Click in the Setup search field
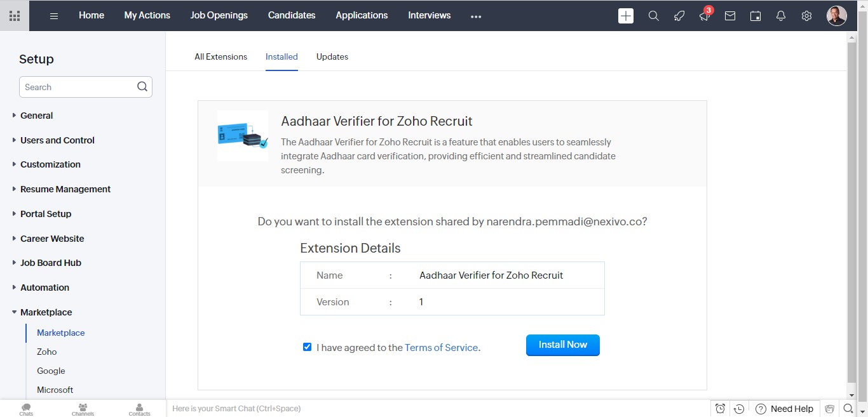The width and height of the screenshot is (868, 417). (x=86, y=87)
